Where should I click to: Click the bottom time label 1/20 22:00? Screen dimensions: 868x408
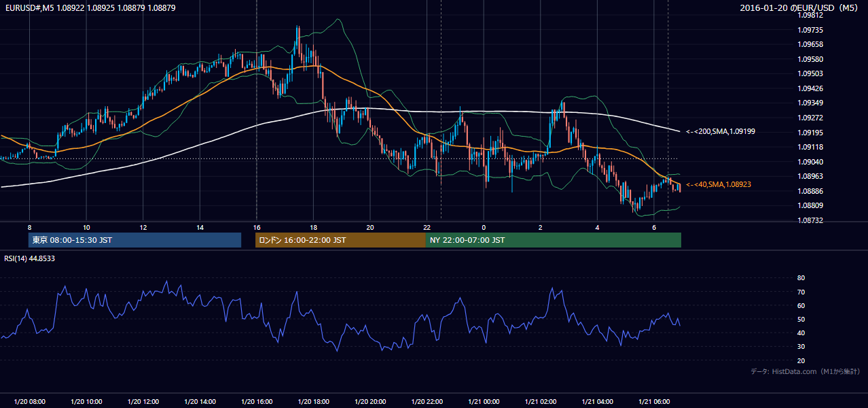coord(427,402)
